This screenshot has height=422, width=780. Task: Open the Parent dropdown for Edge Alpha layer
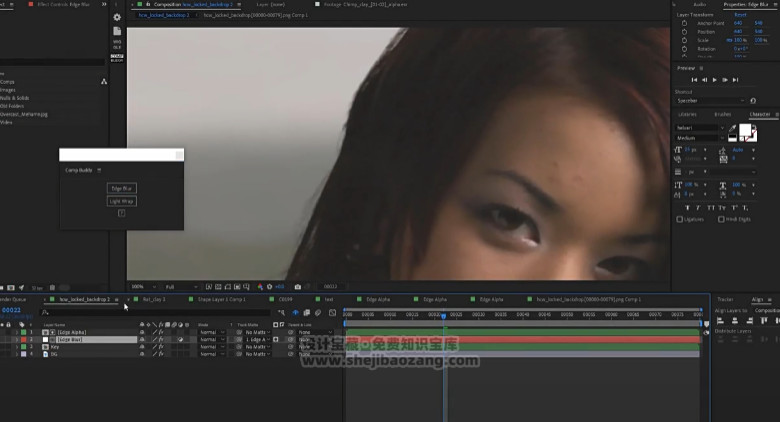tap(315, 332)
